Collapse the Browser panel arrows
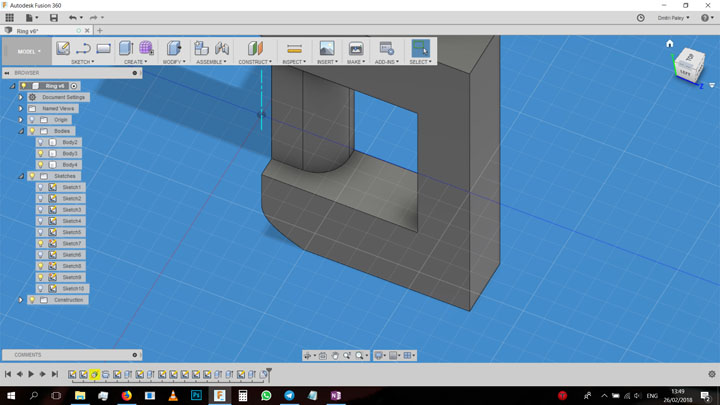Screen dimensions: 720x405 pos(7,73)
